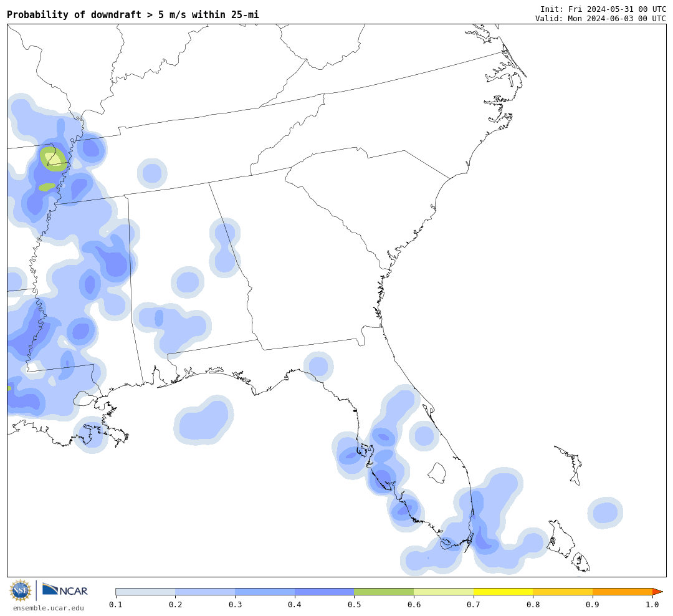Click the 0.5–0.6 green colorbar segment
673x616 pixels.
[x=384, y=592]
